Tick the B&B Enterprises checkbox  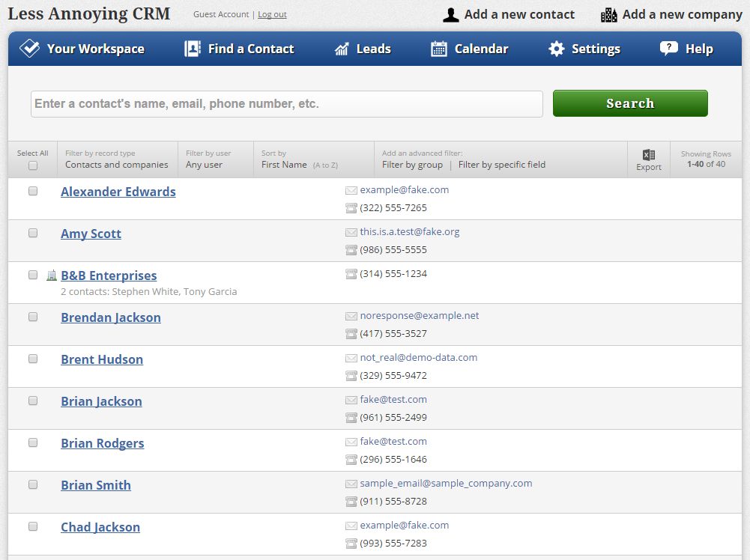pyautogui.click(x=32, y=275)
